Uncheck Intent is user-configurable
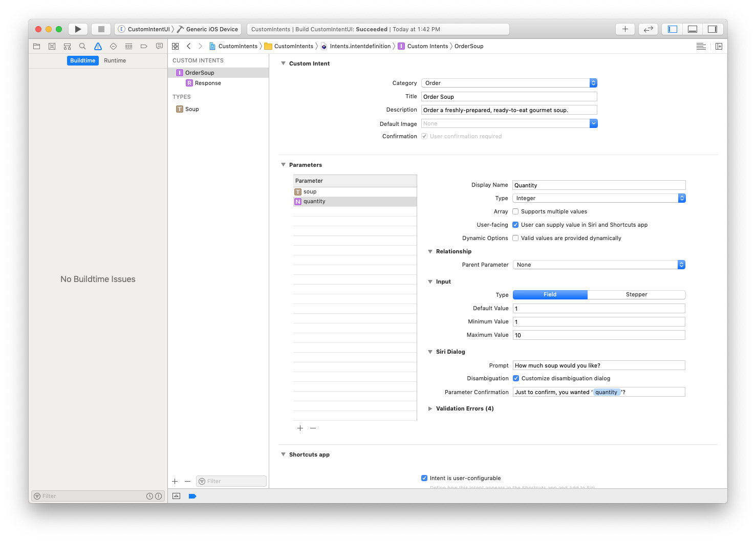Viewport: 756px width, 541px height. tap(425, 478)
